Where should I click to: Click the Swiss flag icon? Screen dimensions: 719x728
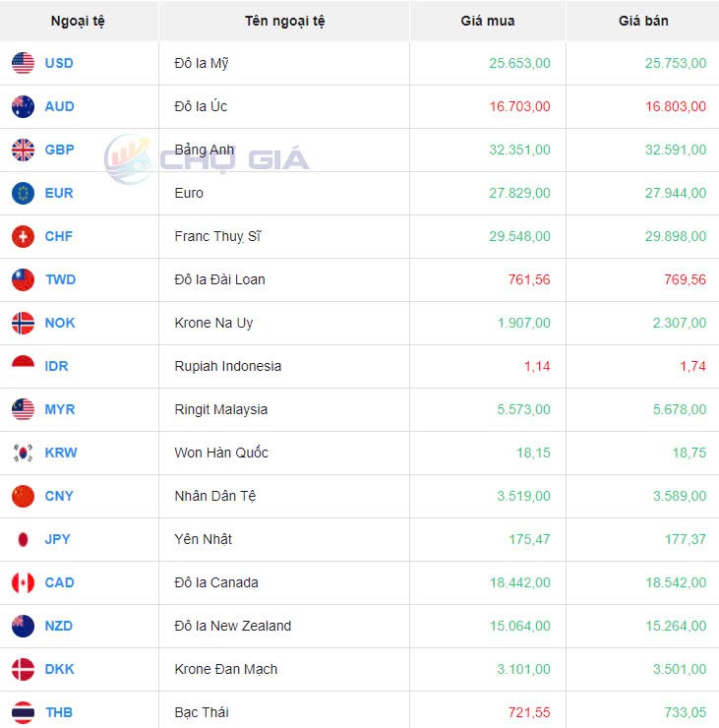[23, 236]
